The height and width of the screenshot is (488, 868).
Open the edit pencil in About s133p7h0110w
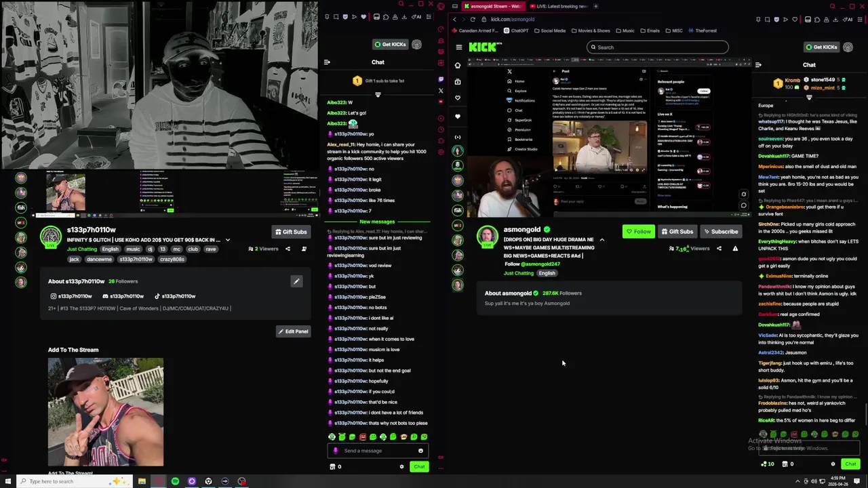click(x=296, y=281)
